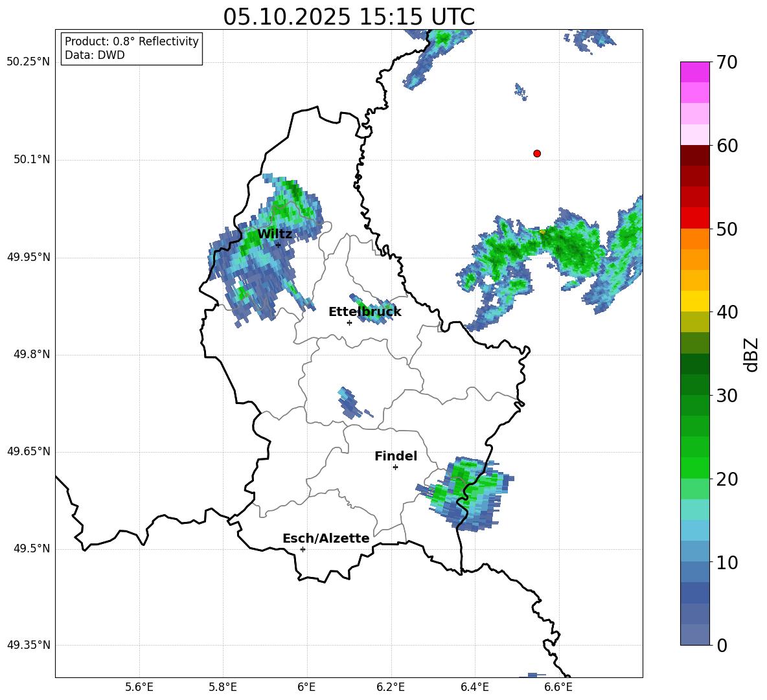Click the 'Product: 0.8° Reflectivity' text
This screenshot has height=700, width=767.
coord(132,41)
